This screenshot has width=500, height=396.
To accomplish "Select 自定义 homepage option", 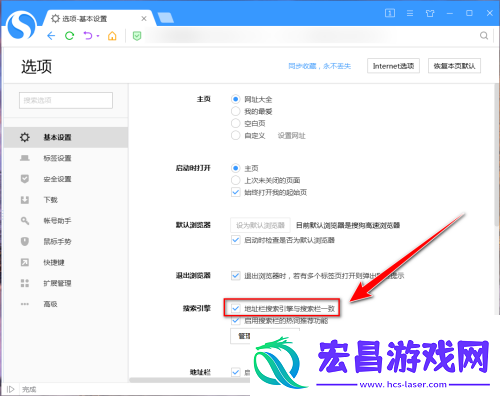I will click(235, 135).
